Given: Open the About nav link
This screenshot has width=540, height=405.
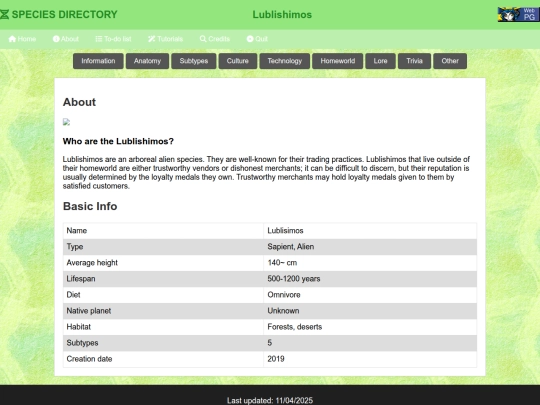Looking at the screenshot, I should click(x=66, y=39).
